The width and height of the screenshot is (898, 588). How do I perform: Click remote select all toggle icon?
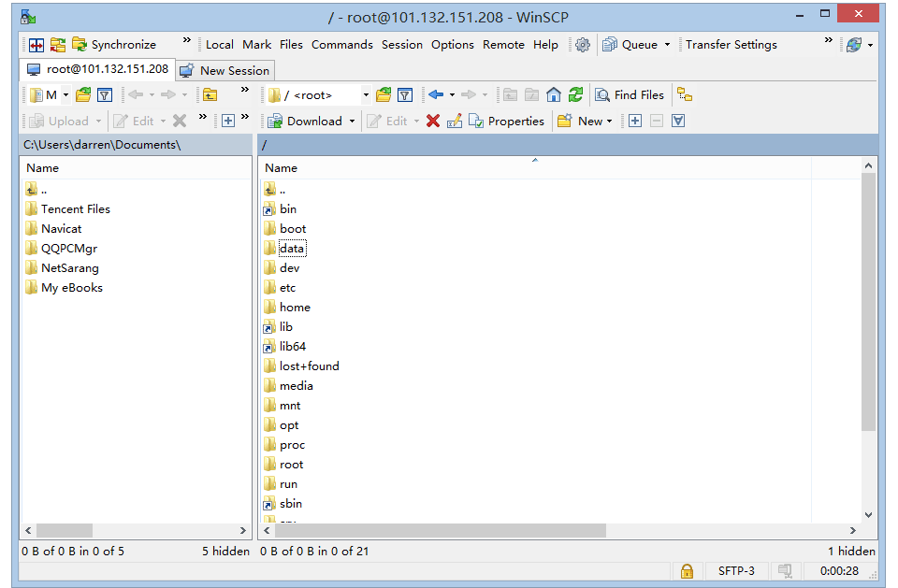[679, 121]
